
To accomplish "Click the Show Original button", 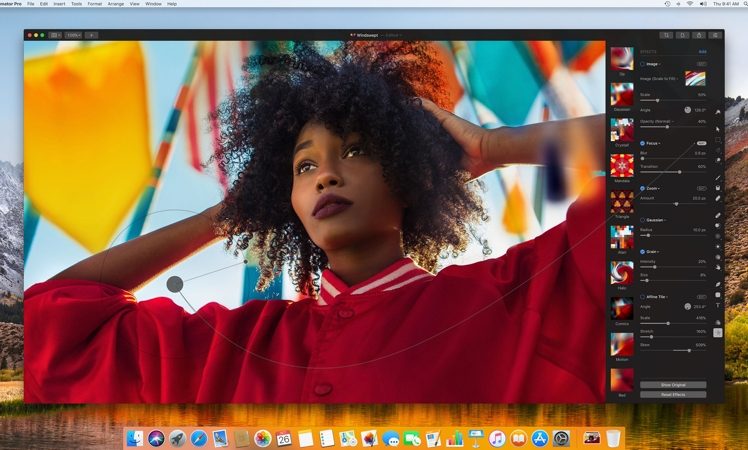I will [674, 384].
